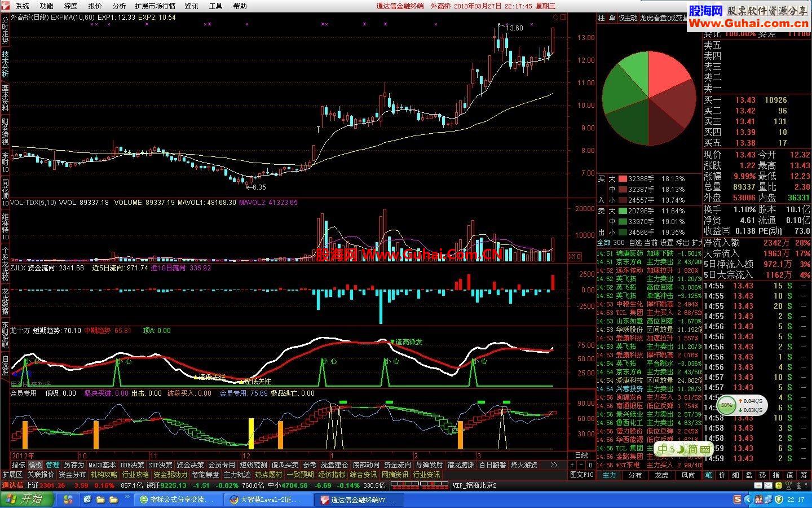Open the 分析 menu

(119, 6)
